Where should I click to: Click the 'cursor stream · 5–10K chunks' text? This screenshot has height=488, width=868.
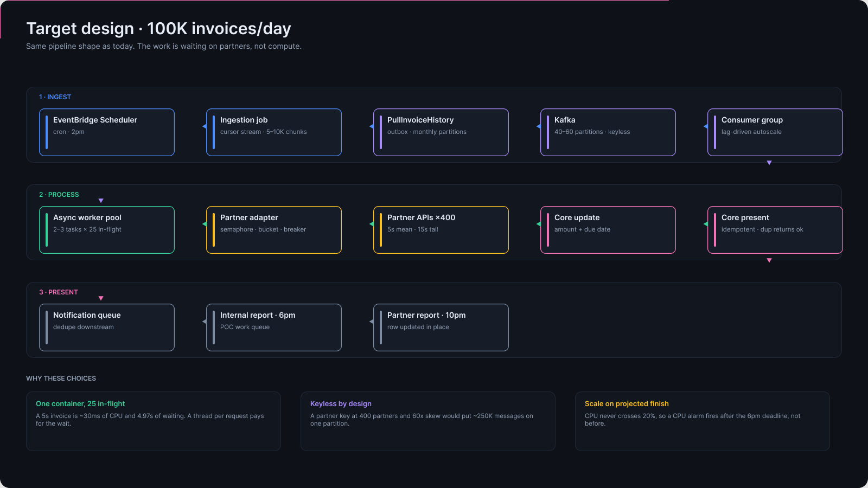pos(264,132)
